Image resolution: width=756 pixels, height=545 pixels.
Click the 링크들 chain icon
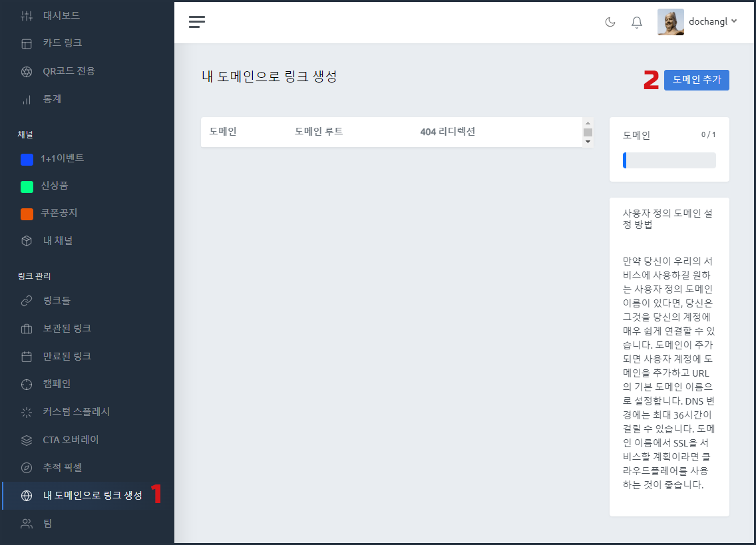pos(27,301)
